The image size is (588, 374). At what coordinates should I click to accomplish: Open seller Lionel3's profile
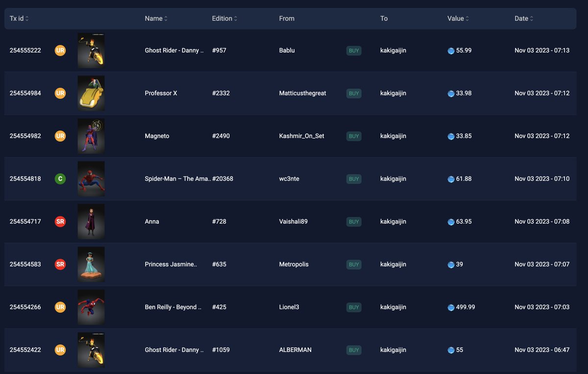tap(289, 307)
